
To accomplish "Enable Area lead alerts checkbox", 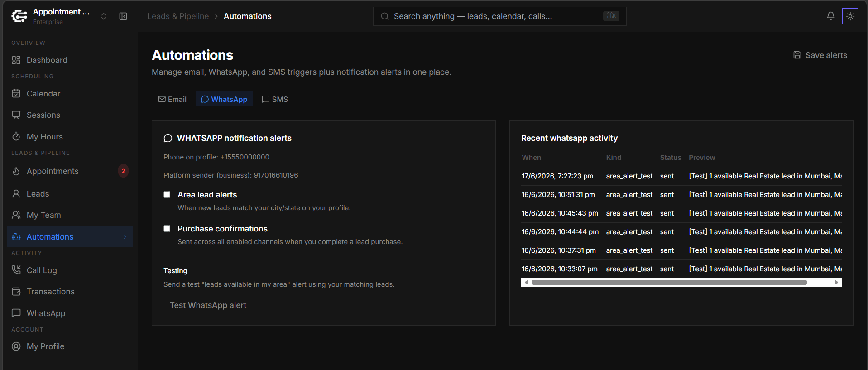I will 167,195.
